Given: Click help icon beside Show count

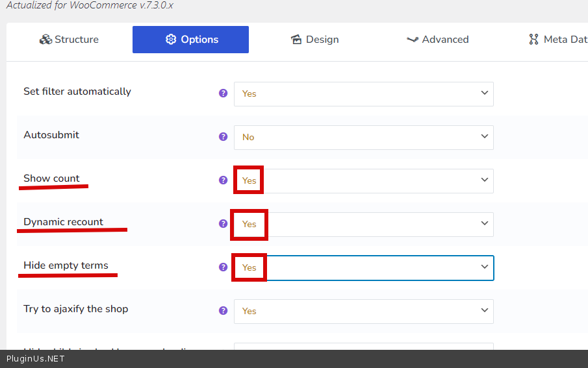Looking at the screenshot, I should coord(224,180).
